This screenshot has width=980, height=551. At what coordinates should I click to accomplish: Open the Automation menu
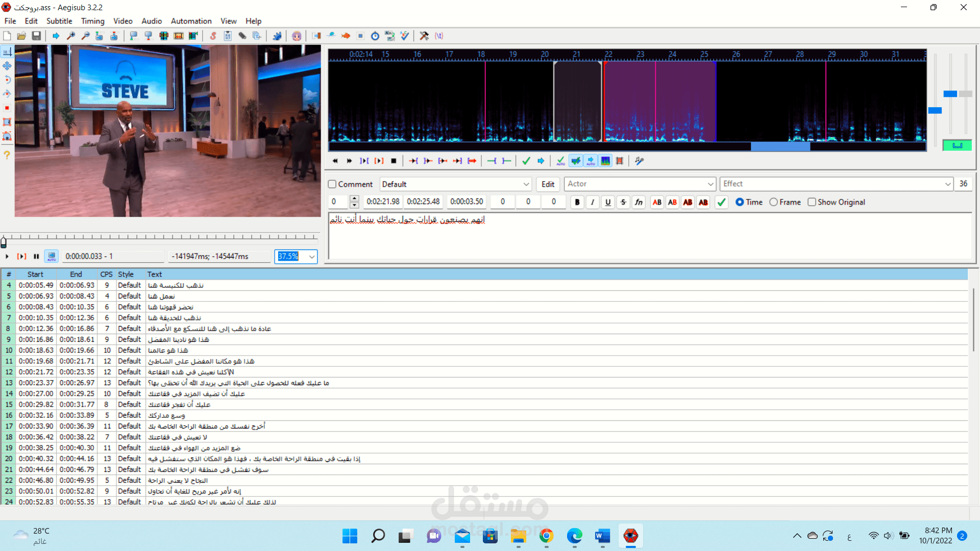(x=191, y=21)
